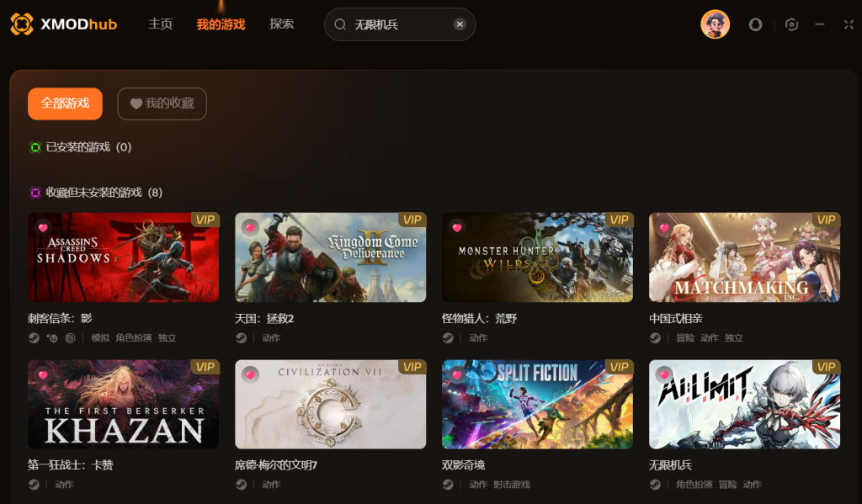Click Ubisoft platform icon under 刺客信条:影
The height and width of the screenshot is (504, 862).
(x=70, y=338)
